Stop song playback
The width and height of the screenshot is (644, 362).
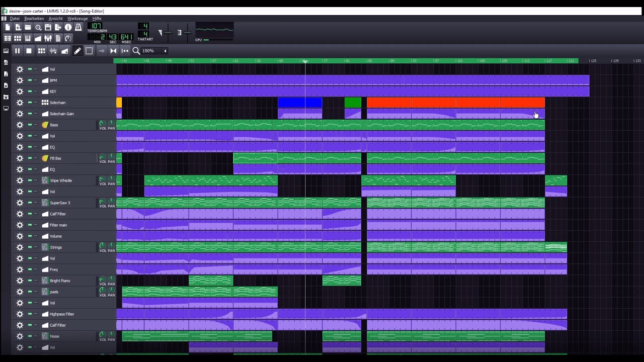click(x=29, y=51)
